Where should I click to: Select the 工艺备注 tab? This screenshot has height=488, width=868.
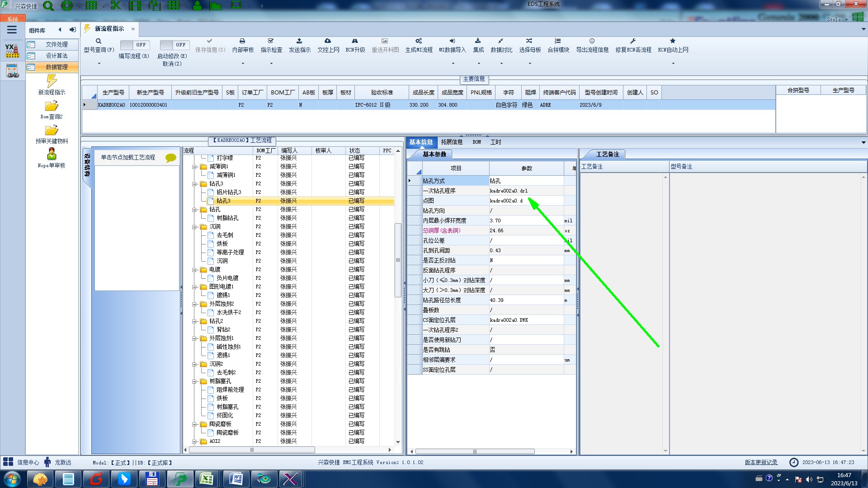607,154
